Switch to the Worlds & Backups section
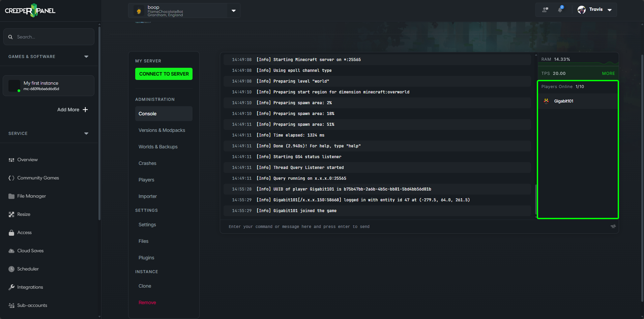 coord(158,147)
